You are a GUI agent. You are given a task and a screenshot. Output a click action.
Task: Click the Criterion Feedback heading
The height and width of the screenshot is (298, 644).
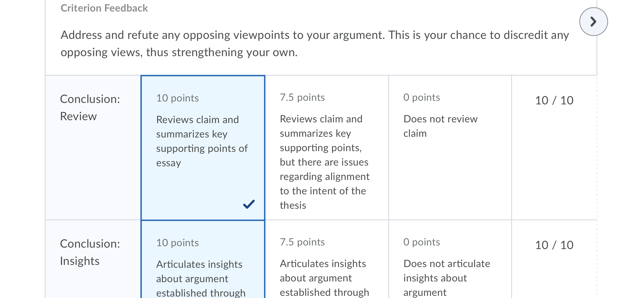click(x=104, y=8)
